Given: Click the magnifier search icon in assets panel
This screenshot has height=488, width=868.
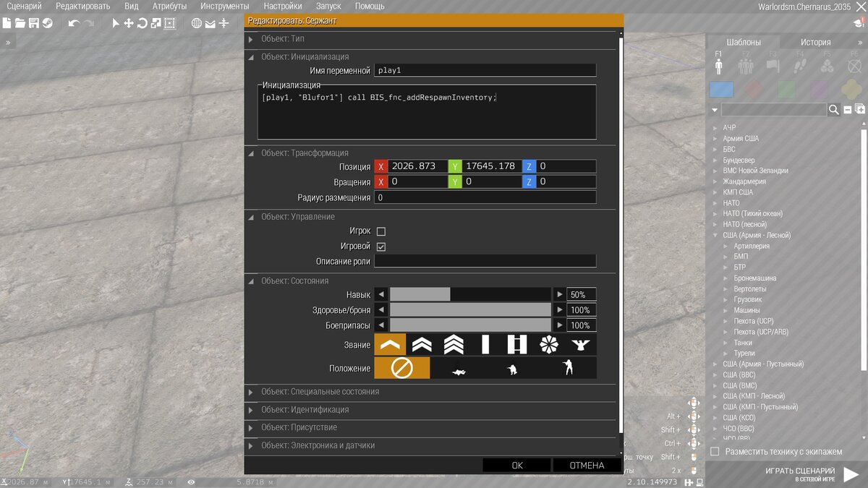Looking at the screenshot, I should (834, 110).
